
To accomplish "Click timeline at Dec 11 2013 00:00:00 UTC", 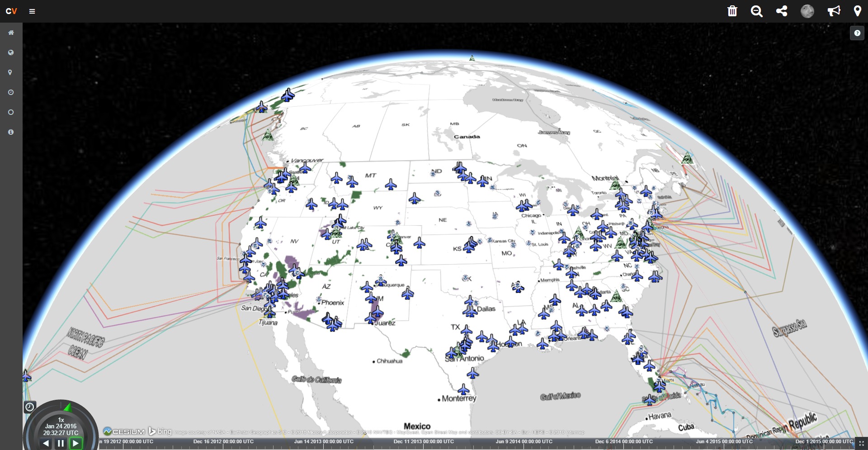I will [424, 441].
